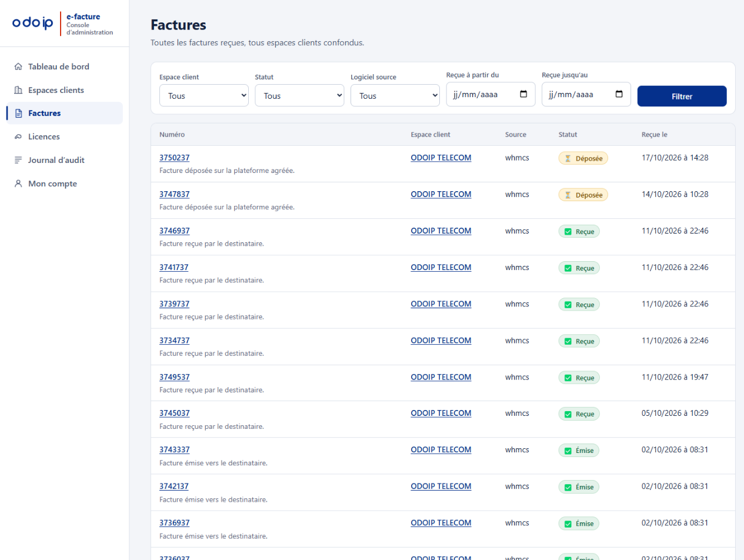Open invoice number 3741737
Viewport: 744px width, 560px height.
(x=174, y=267)
